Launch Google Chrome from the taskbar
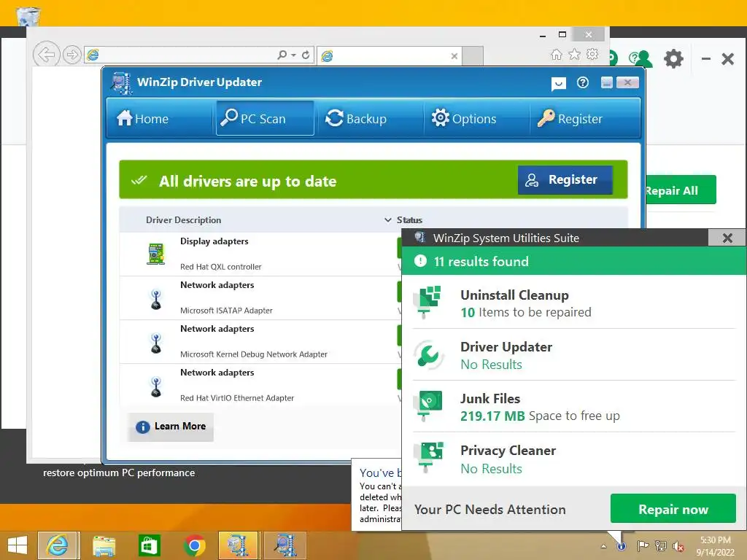Image resolution: width=747 pixels, height=560 pixels. [x=194, y=545]
